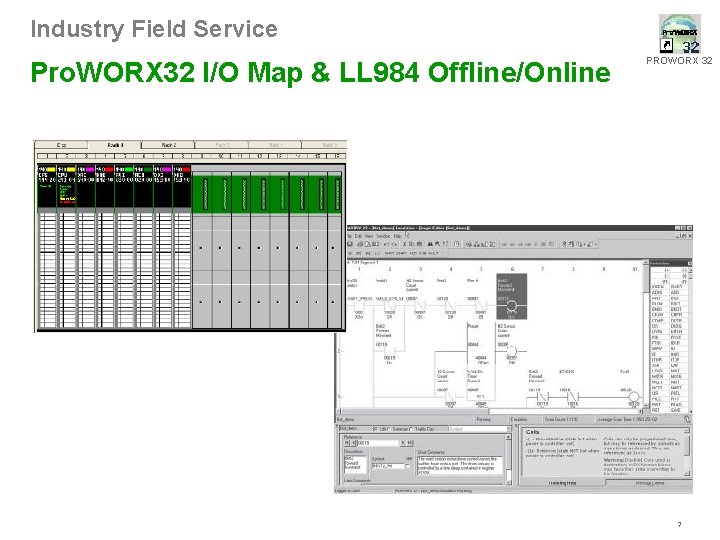Click the documentation panel vertical scrollbar
The image size is (720, 540).
click(x=508, y=458)
